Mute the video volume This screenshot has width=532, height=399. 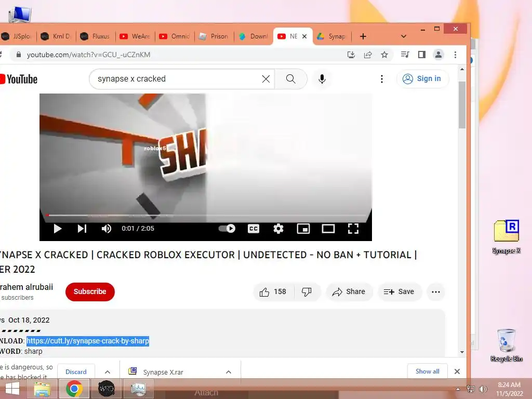click(x=107, y=229)
